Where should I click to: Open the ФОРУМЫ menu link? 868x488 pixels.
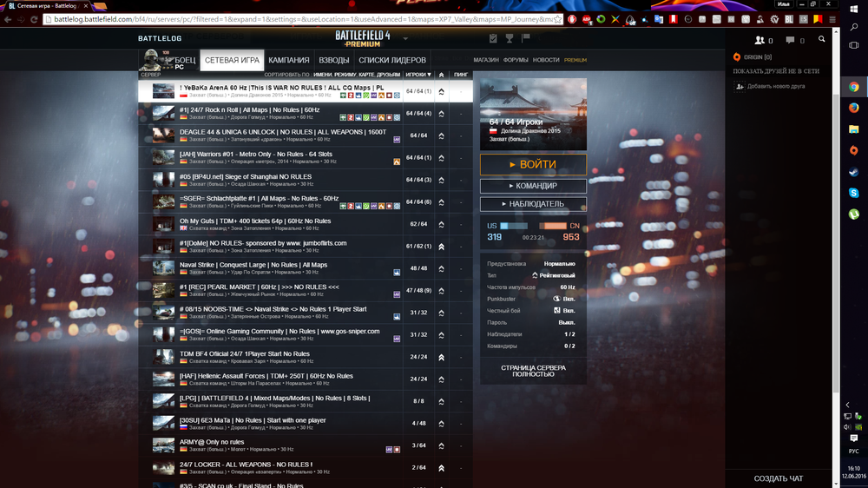[x=516, y=60]
